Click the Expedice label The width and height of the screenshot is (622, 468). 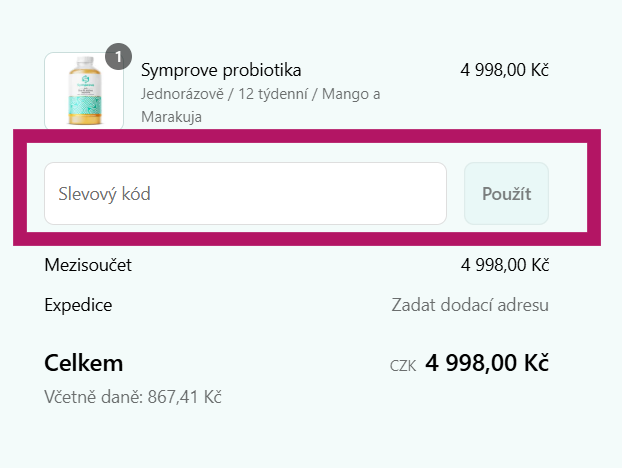(x=78, y=305)
